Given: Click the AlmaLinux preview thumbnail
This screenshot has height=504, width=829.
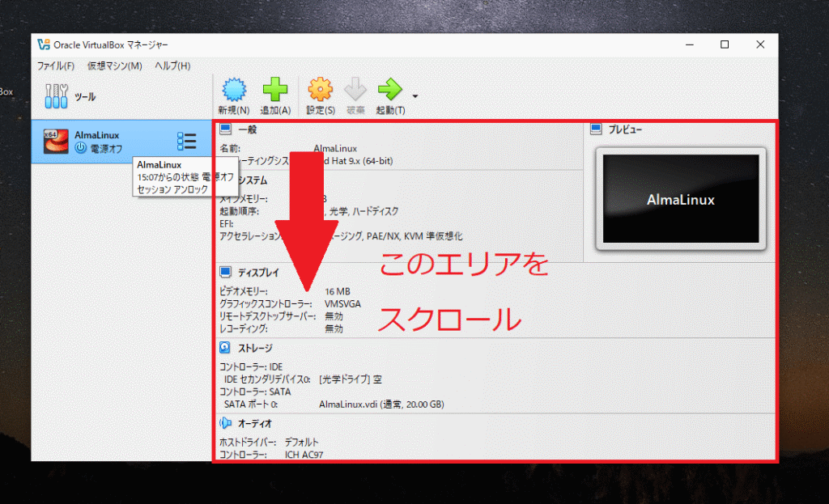Looking at the screenshot, I should pos(681,199).
